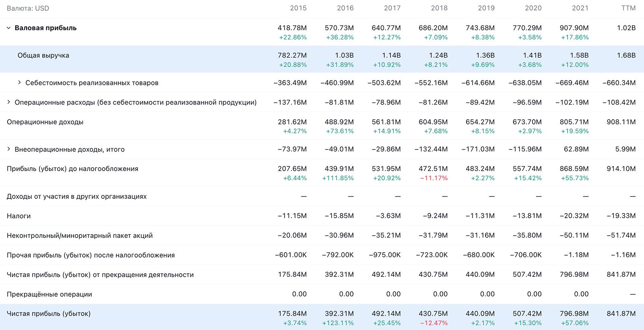The height and width of the screenshot is (330, 644).
Task: Click the 2020 column header
Action: tap(533, 8)
